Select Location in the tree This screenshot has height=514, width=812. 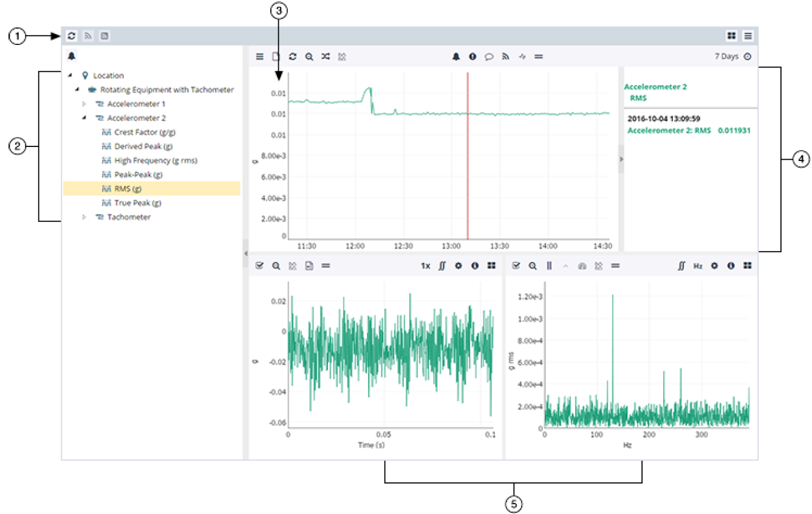[108, 75]
